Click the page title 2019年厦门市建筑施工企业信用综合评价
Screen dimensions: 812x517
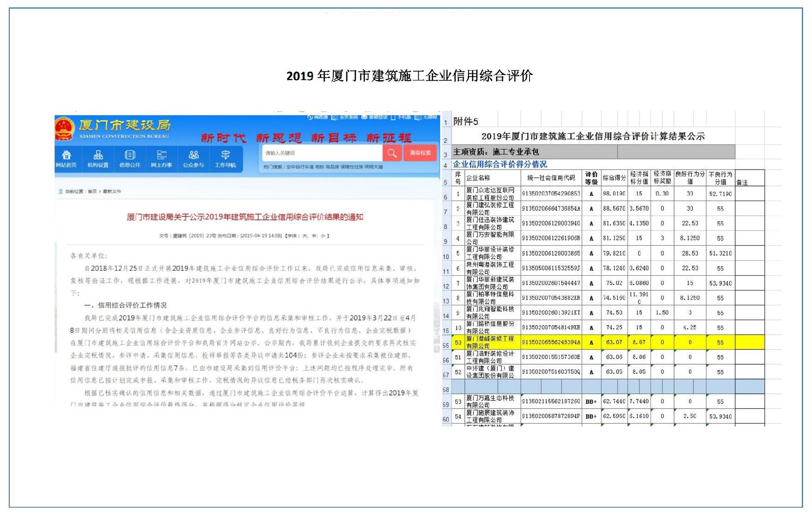click(x=409, y=76)
